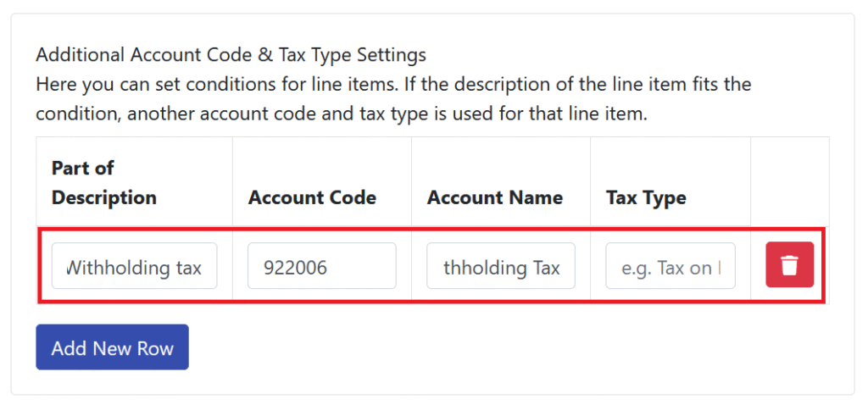This screenshot has width=868, height=405.
Task: Click the line starting 'Here you can set conditions'
Action: pos(393,86)
